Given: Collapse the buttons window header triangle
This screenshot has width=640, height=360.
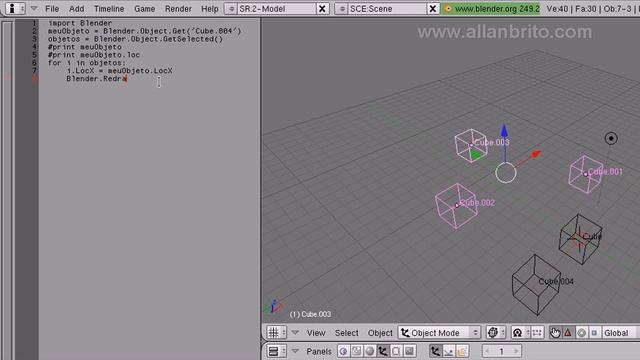Looking at the screenshot, I should [x=295, y=351].
